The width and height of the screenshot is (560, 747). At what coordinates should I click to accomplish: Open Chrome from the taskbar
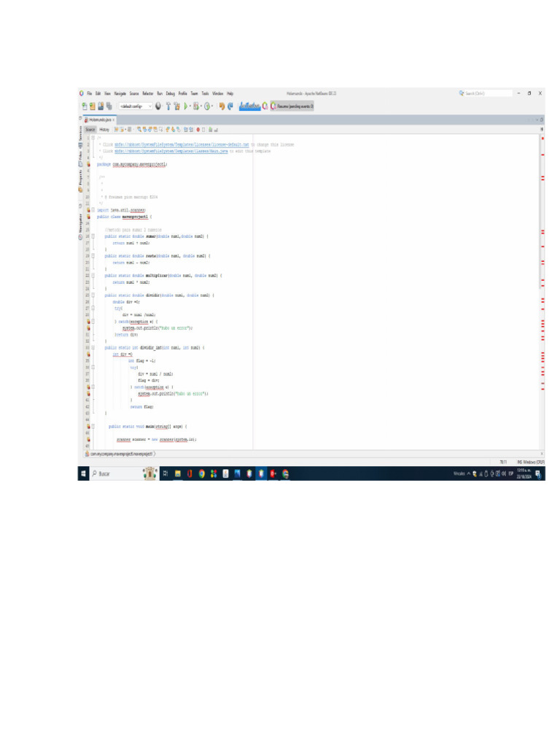point(201,473)
